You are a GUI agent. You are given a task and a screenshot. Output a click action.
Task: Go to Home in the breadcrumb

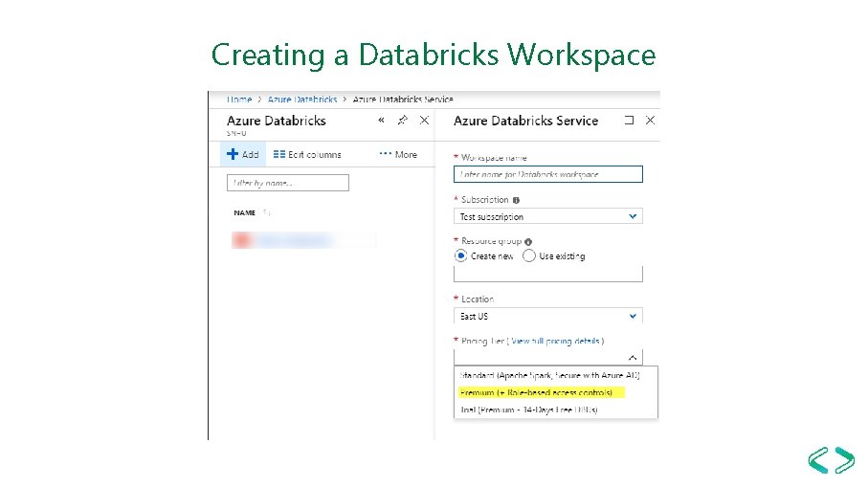(x=239, y=100)
